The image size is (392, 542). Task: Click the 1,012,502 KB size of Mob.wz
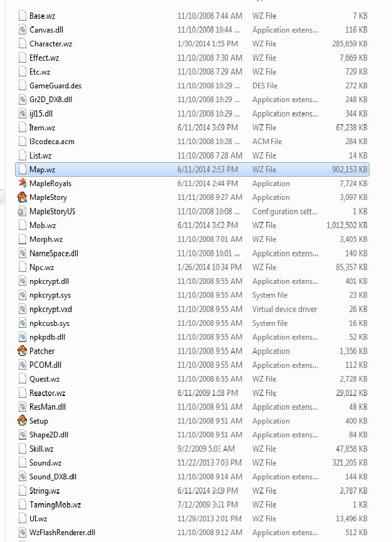coord(347,226)
